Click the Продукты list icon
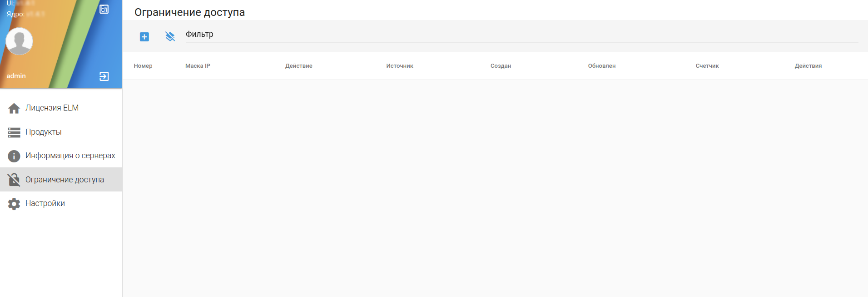Screen dimensions: 868x297 14,132
